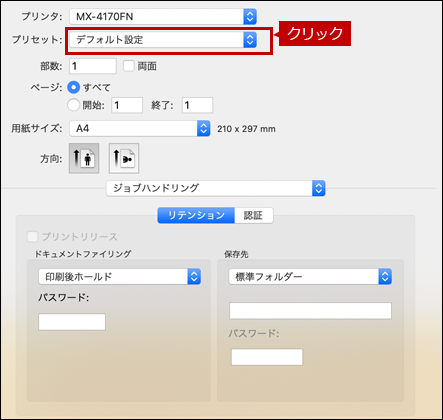
Task: Open the 標準フォルダー 保存先 dropdown
Action: coord(310,277)
